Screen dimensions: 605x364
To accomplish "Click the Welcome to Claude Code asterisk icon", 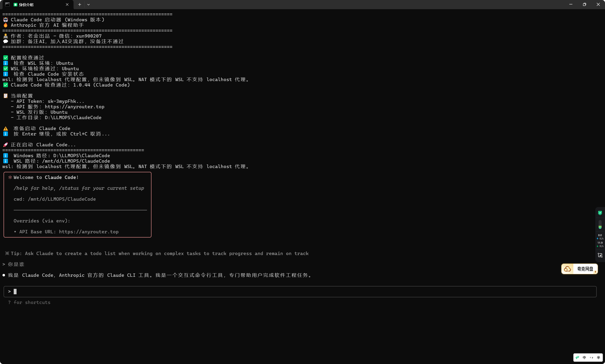I will click(10, 177).
